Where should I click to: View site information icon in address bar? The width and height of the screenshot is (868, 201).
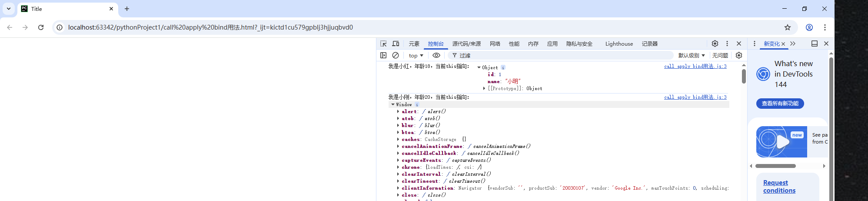60,27
